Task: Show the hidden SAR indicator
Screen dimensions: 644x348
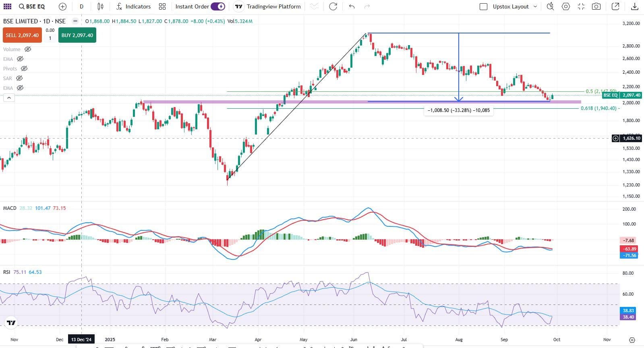Action: point(19,78)
